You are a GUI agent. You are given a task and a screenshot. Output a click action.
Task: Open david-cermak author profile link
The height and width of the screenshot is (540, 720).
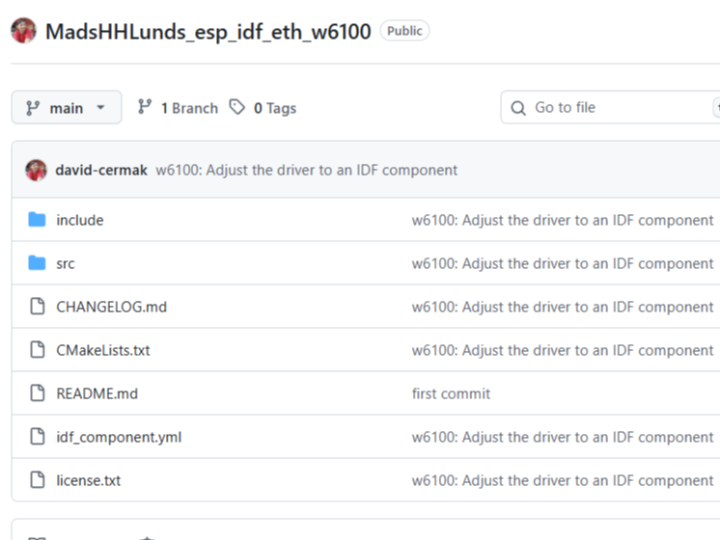click(102, 170)
